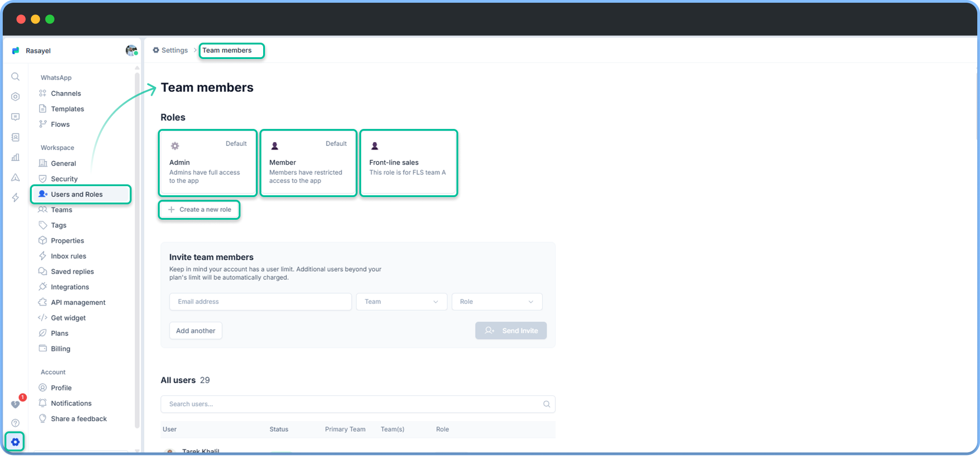Click the bar chart icon in the left rail
980x460 pixels.
click(15, 157)
